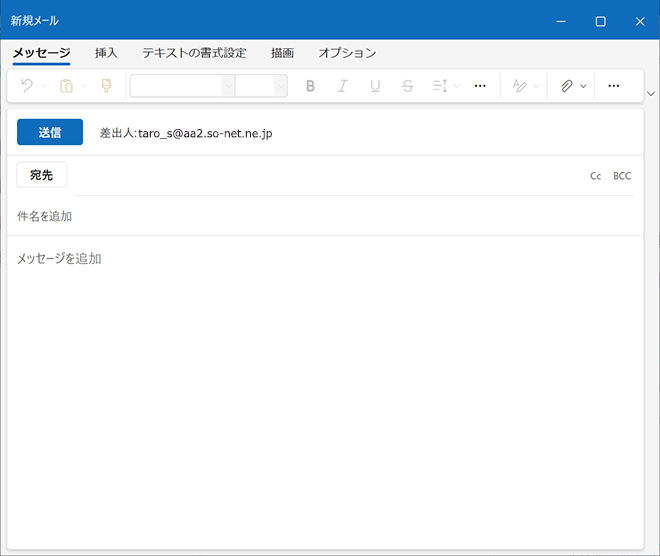Screen dimensions: 660x556
Task: Select the format painter icon
Action: point(106,86)
